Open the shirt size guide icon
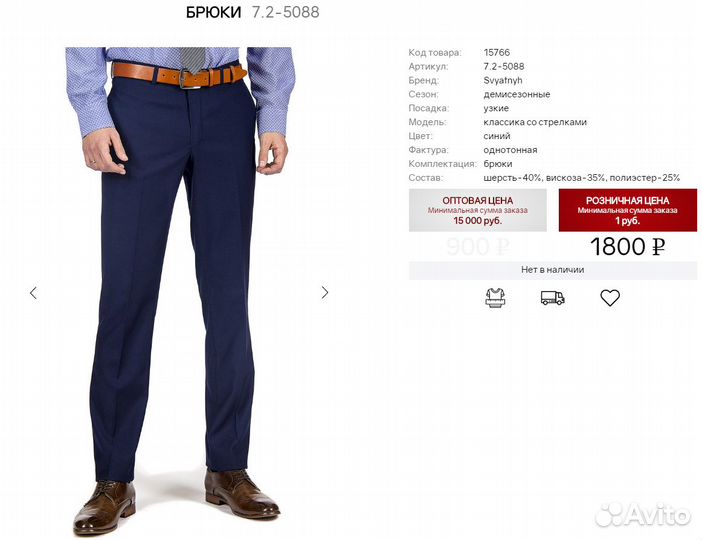This screenshot has height=540, width=702. (495, 298)
